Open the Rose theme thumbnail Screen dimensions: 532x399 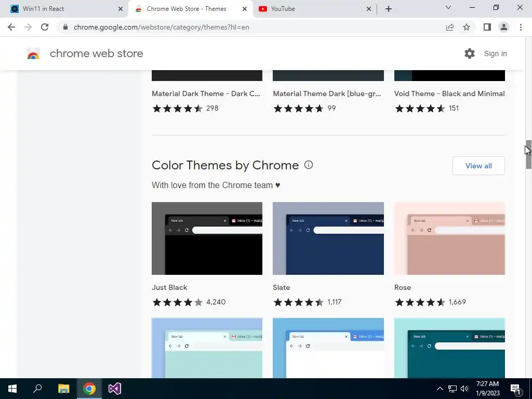pos(449,238)
